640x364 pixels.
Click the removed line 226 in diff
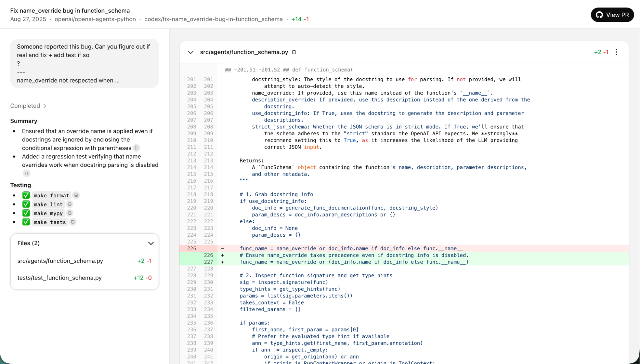[351, 249]
